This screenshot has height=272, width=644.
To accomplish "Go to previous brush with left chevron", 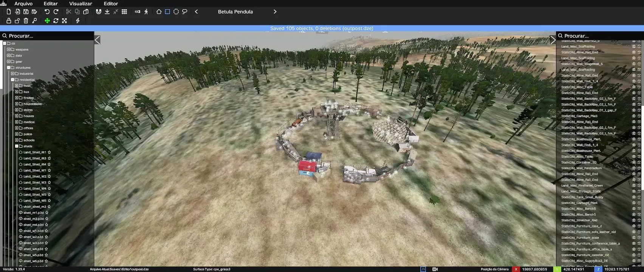I will point(197,12).
